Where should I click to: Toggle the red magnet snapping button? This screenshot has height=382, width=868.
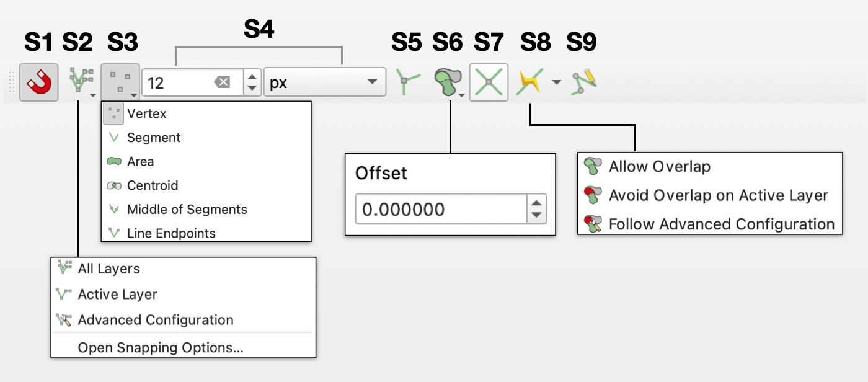(39, 82)
